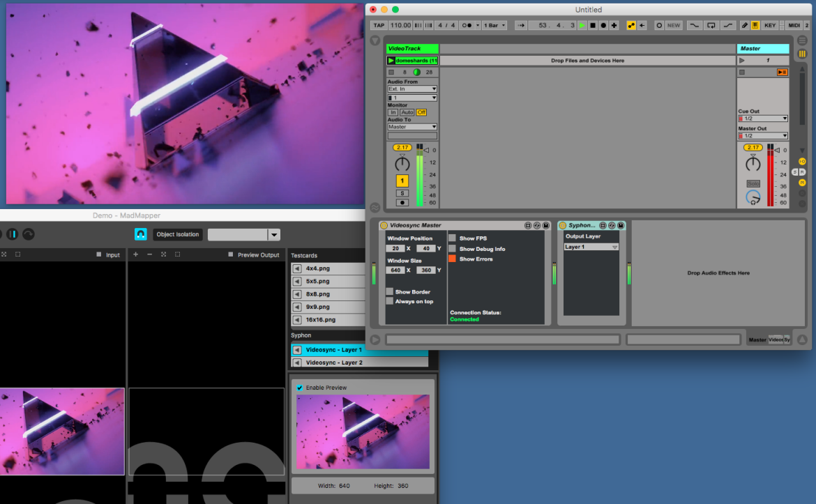Select Videosync - Layer 2 in Syphon list

click(x=360, y=362)
